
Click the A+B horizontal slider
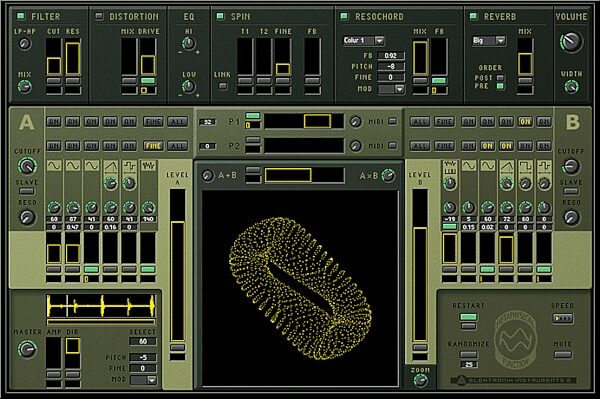(x=304, y=176)
